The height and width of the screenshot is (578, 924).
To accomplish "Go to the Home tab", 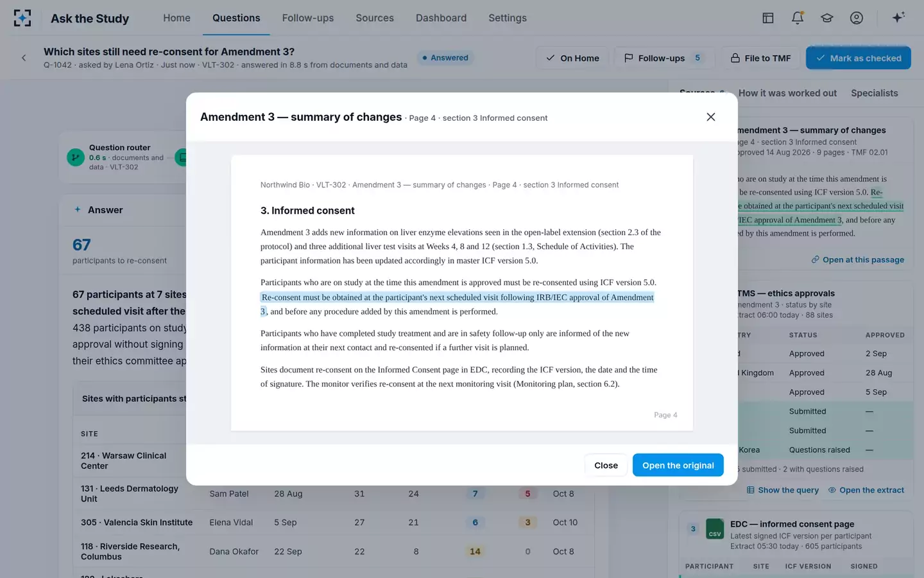I will (x=176, y=18).
